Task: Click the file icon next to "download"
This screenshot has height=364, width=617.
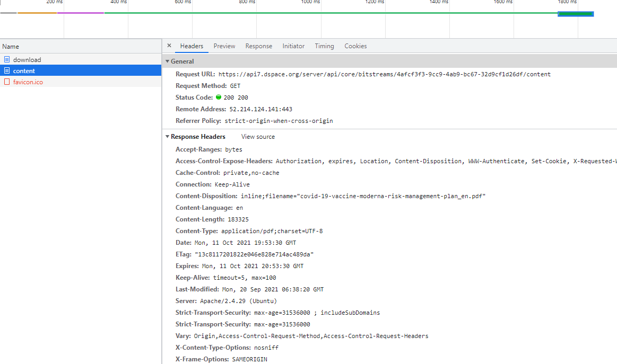Action: tap(7, 59)
